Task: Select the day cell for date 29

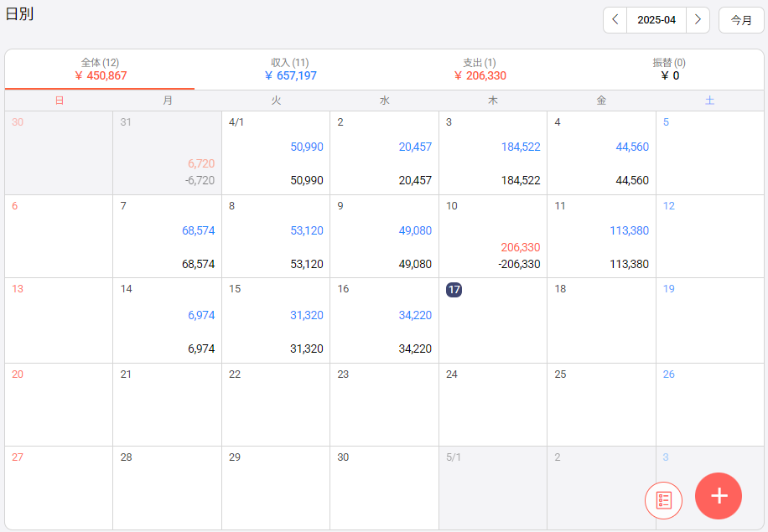Action: coord(276,488)
